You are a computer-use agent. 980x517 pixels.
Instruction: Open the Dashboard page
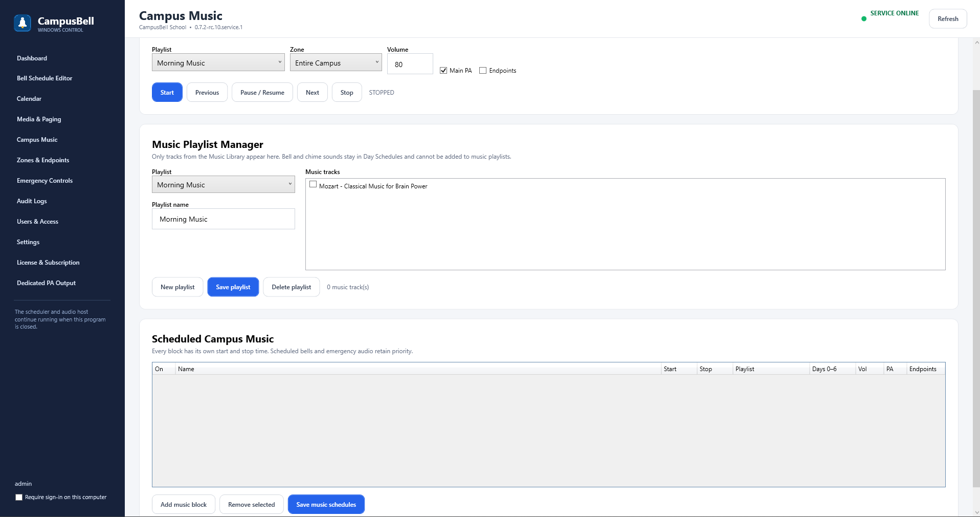point(32,58)
